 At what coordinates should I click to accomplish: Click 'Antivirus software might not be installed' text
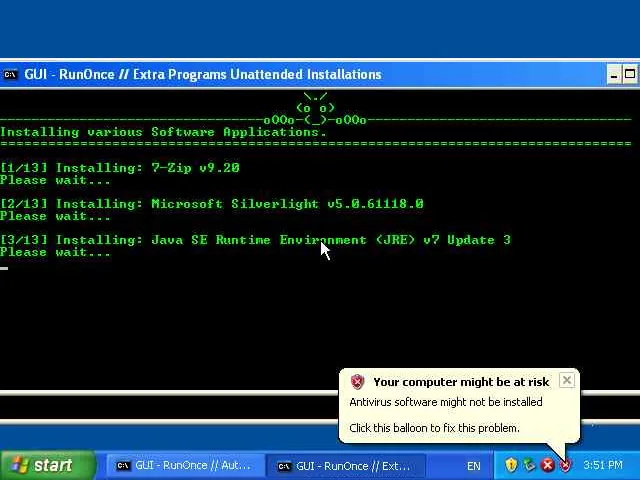(x=446, y=402)
